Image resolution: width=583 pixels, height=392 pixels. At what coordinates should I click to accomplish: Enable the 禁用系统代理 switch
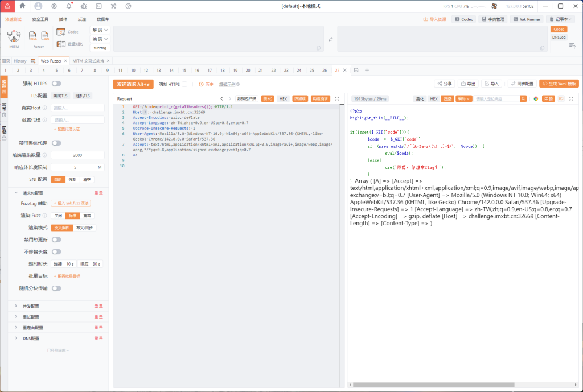coord(56,143)
